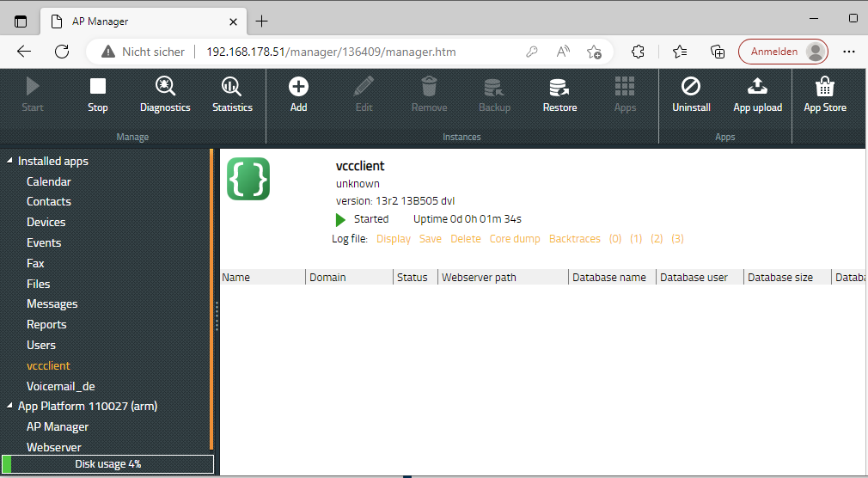Collapse the Installed apps tree

10,161
